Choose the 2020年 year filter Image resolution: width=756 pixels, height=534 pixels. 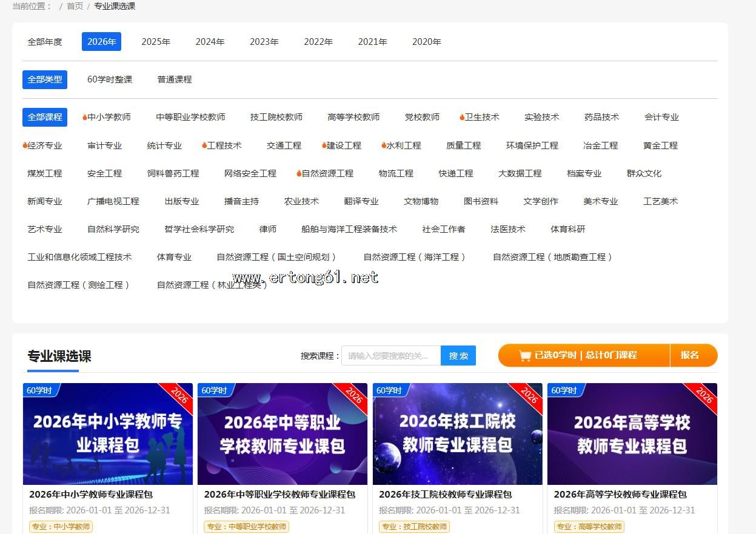(x=426, y=42)
